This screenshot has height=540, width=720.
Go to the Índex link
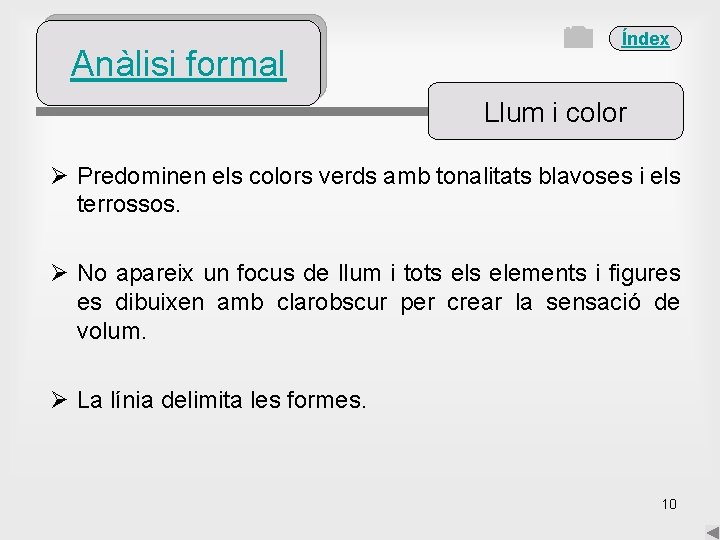click(x=645, y=39)
